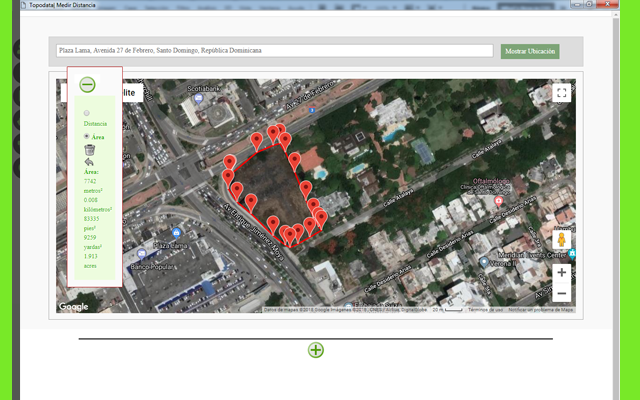Delete the measurement with the trash can icon

(89, 149)
